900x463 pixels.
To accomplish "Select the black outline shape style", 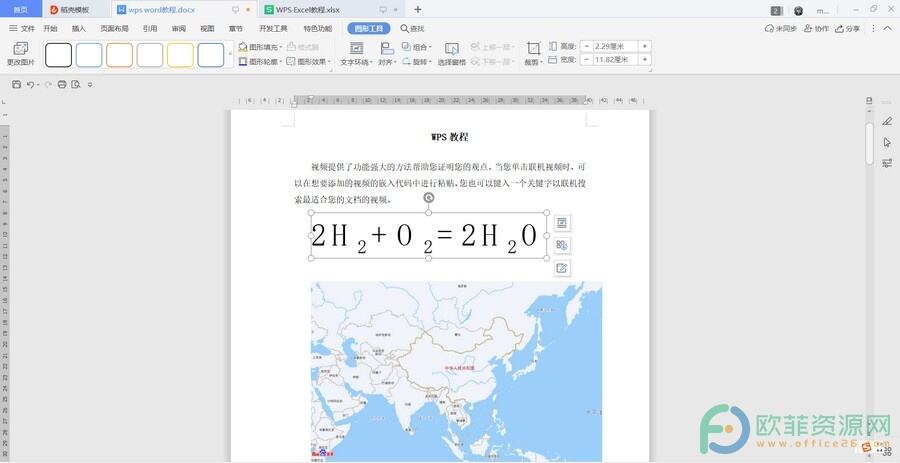I will tap(59, 55).
